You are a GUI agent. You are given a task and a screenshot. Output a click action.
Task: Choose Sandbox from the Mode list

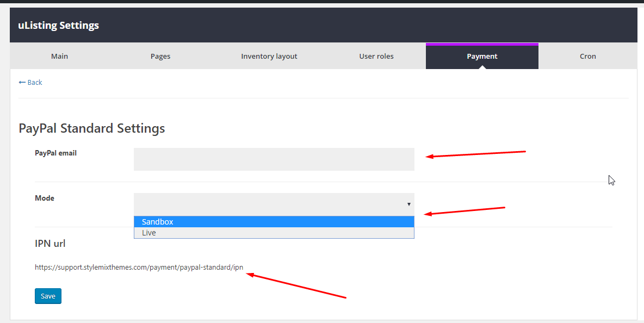[x=274, y=222]
